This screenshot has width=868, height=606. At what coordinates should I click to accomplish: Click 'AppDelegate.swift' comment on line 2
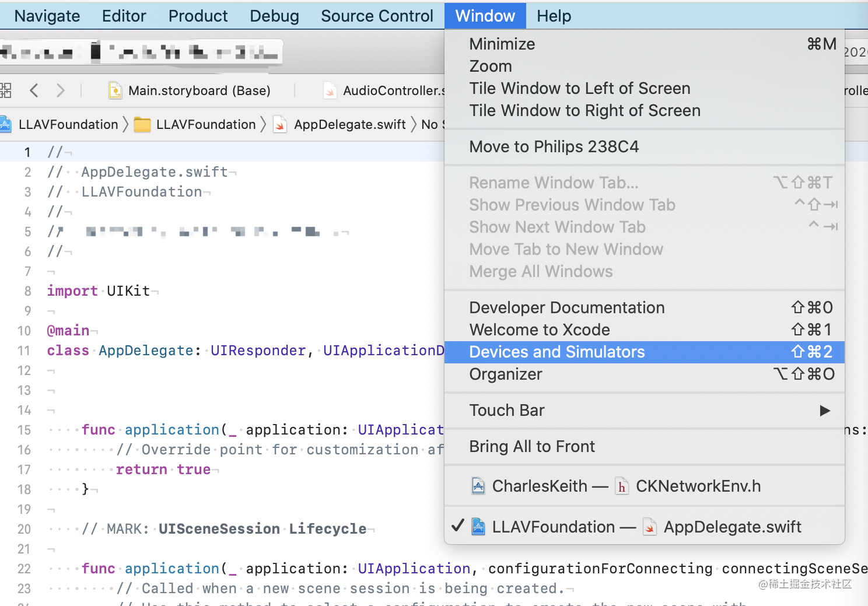click(x=155, y=172)
